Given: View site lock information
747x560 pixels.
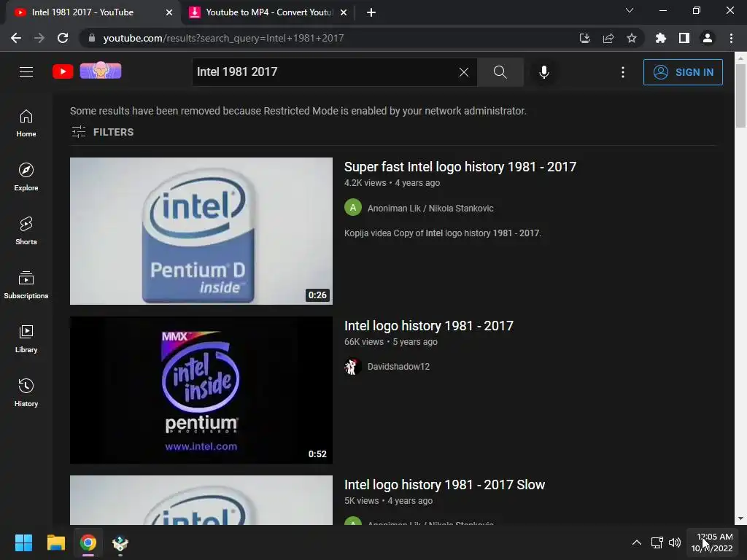Looking at the screenshot, I should tap(91, 38).
